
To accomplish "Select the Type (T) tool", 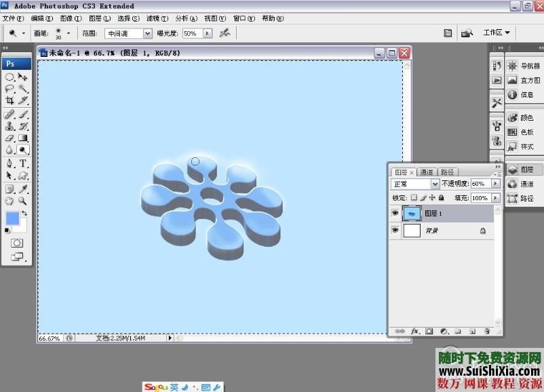I will tap(23, 163).
